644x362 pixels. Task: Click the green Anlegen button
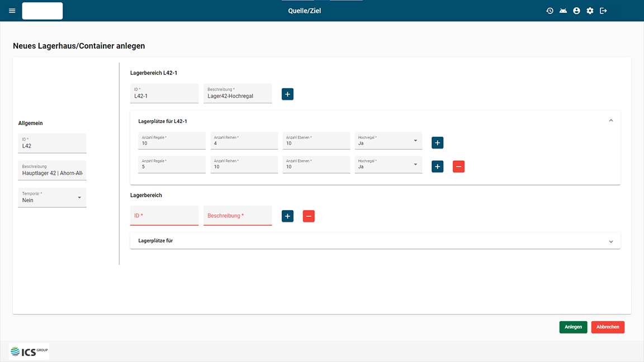click(573, 327)
